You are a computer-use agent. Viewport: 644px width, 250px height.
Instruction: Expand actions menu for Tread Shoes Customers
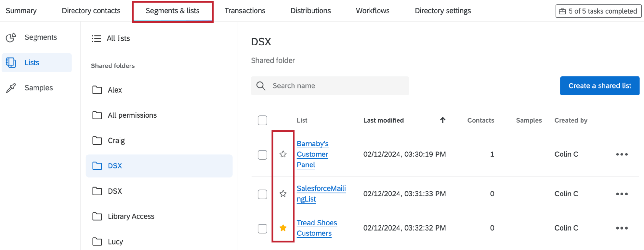coord(621,228)
